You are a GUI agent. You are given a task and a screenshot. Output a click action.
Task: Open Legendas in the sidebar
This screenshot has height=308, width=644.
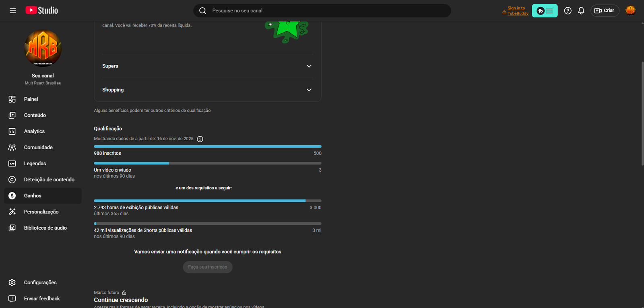click(x=43, y=164)
